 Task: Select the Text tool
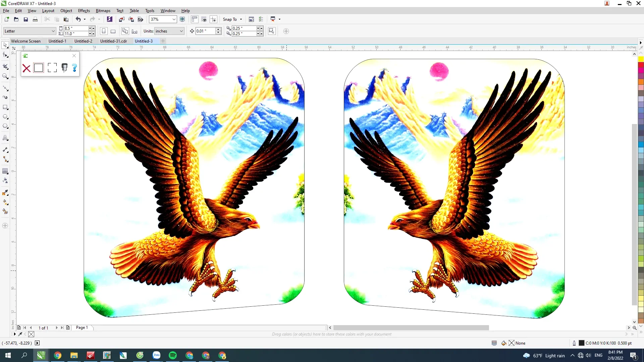[5, 138]
